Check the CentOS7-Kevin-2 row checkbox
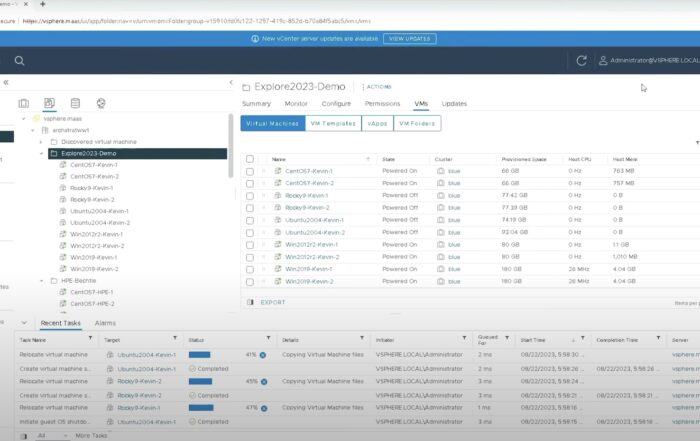The image size is (700, 441). [x=250, y=183]
